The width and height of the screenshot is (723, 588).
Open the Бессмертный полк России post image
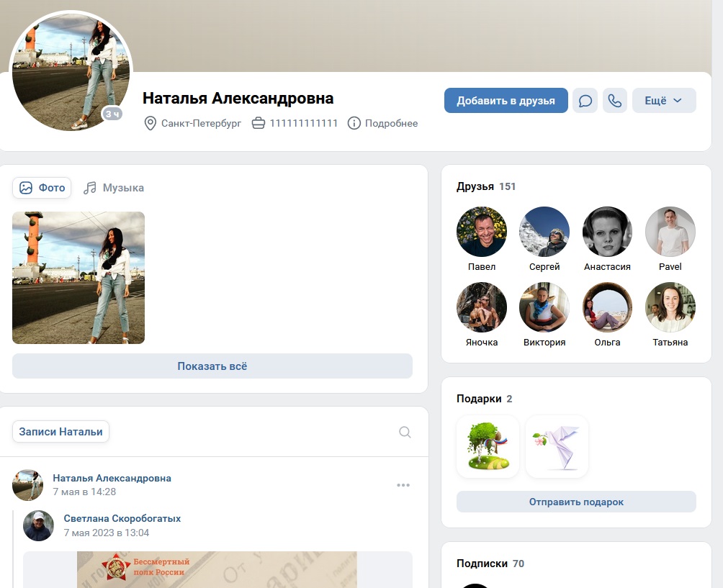[x=217, y=569]
